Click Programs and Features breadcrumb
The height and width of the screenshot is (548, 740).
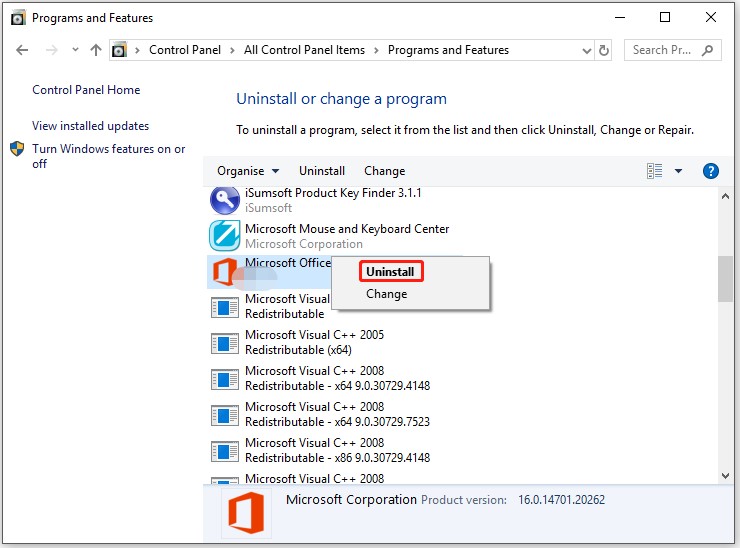[x=448, y=50]
